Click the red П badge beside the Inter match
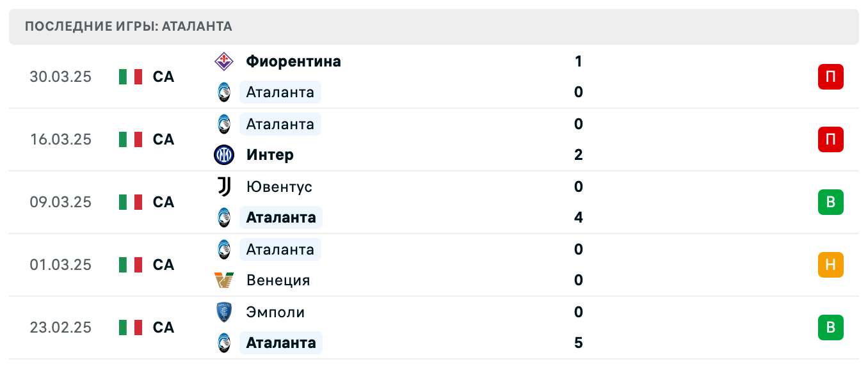Viewport: 868px width, 371px height. tap(831, 139)
